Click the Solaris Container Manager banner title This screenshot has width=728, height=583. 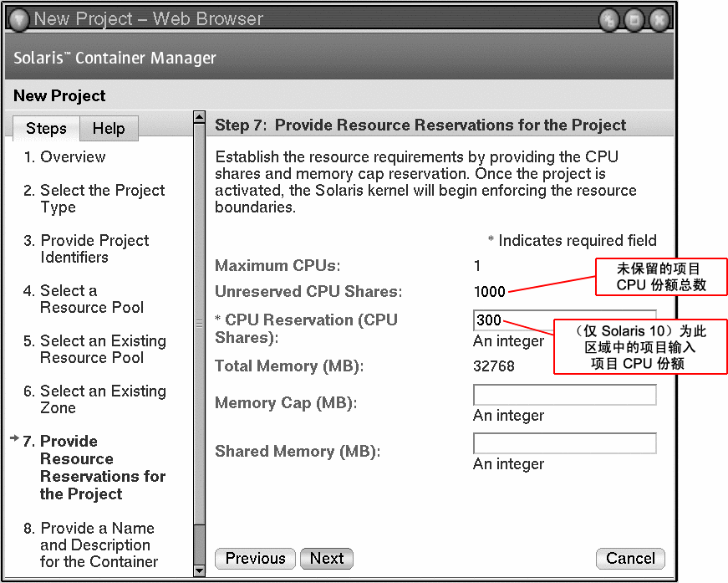coord(115,58)
